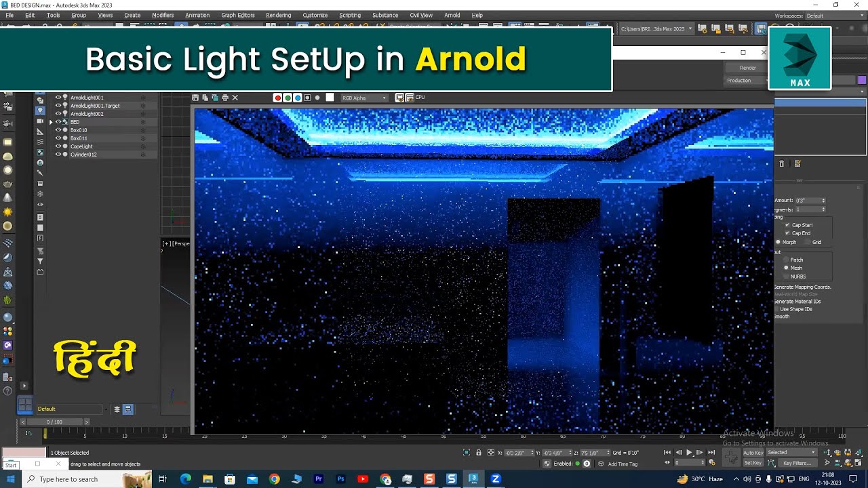Select CopeLight in the scene explorer
Image resolution: width=868 pixels, height=488 pixels.
(81, 146)
